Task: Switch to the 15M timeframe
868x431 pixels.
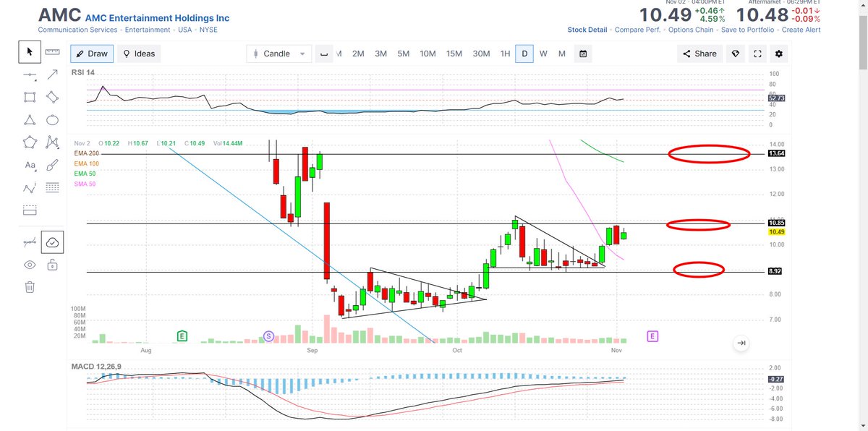Action: click(454, 54)
